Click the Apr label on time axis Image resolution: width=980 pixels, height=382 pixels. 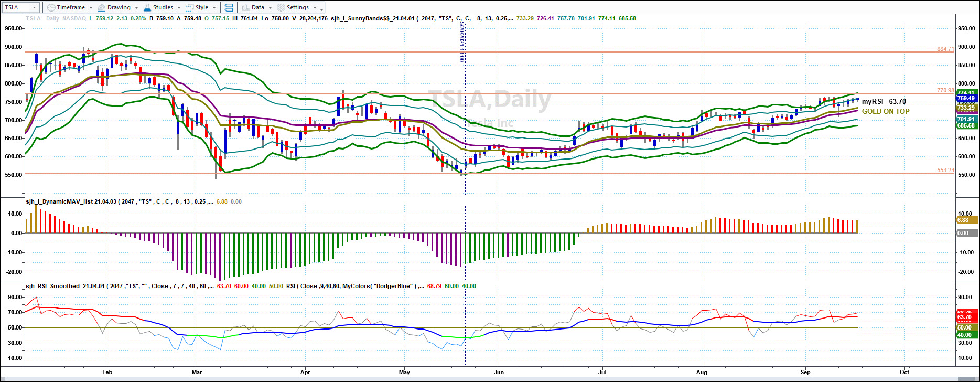point(305,372)
